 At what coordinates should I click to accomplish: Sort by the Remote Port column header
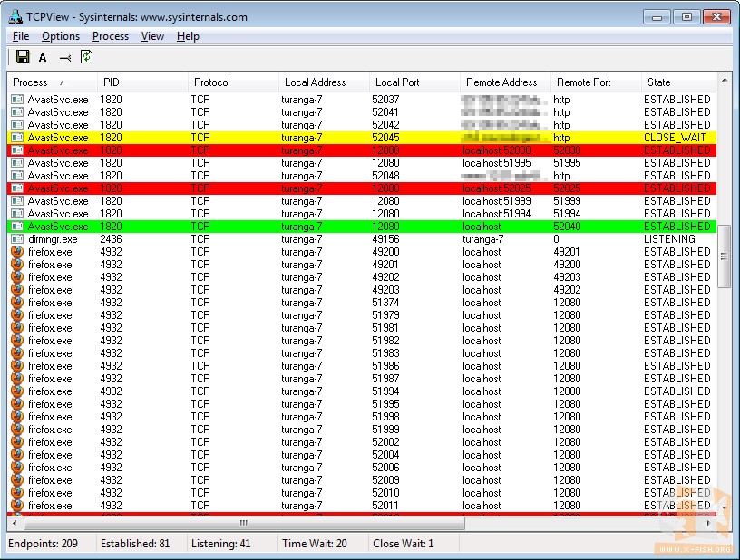596,82
